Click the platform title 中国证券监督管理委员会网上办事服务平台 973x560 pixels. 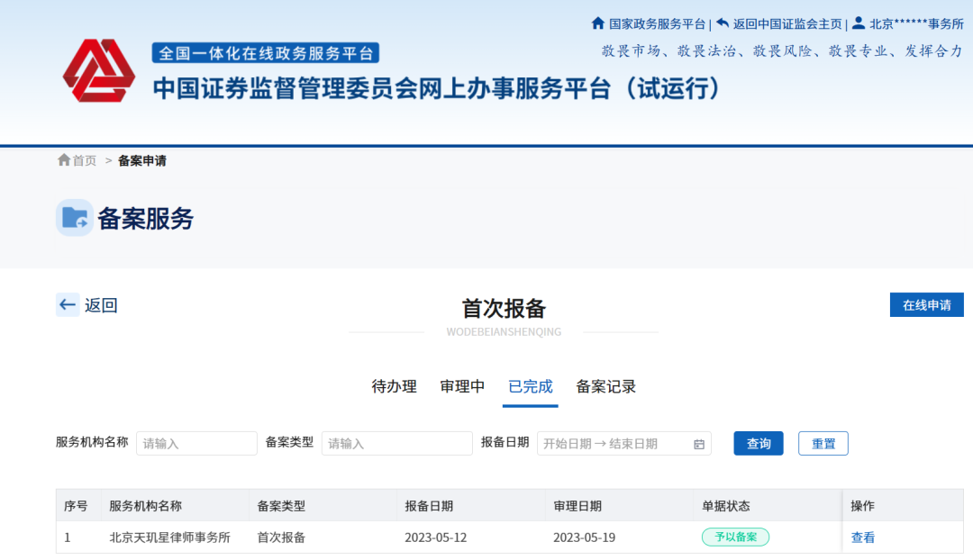pos(437,88)
